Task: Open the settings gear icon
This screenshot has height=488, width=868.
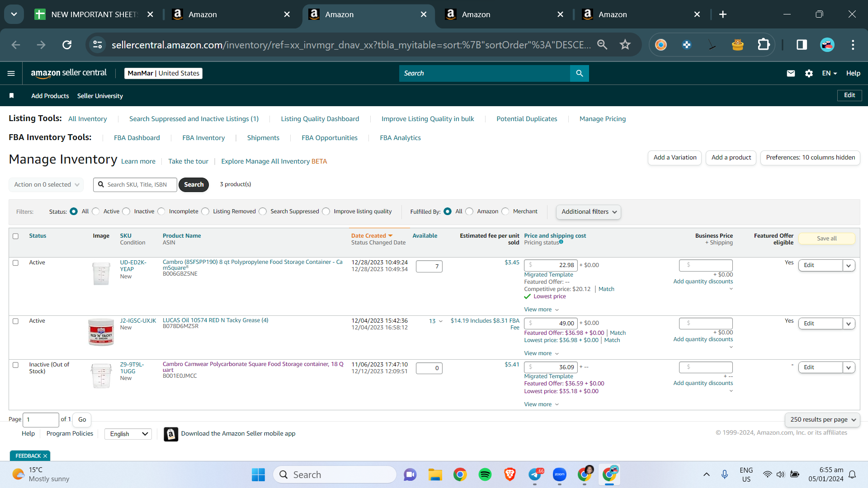Action: pyautogui.click(x=809, y=73)
